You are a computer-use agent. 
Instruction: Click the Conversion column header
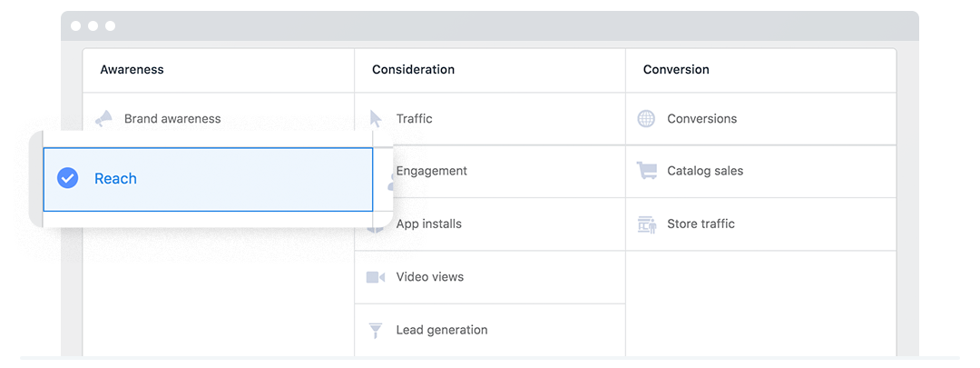click(x=676, y=69)
